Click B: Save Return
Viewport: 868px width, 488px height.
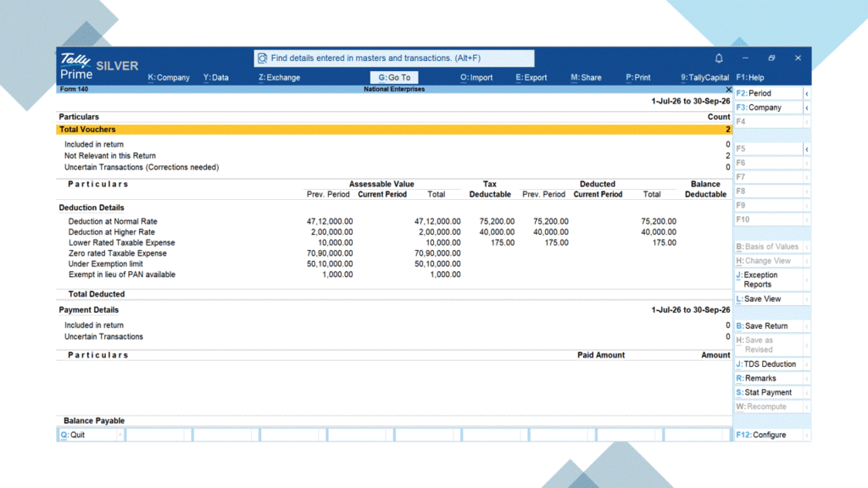[768, 326]
